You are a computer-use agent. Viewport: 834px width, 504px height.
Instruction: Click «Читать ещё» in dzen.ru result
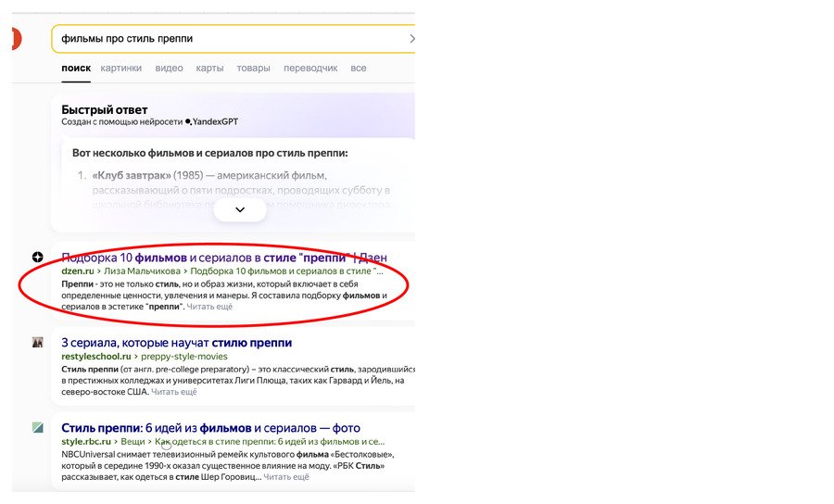(209, 307)
